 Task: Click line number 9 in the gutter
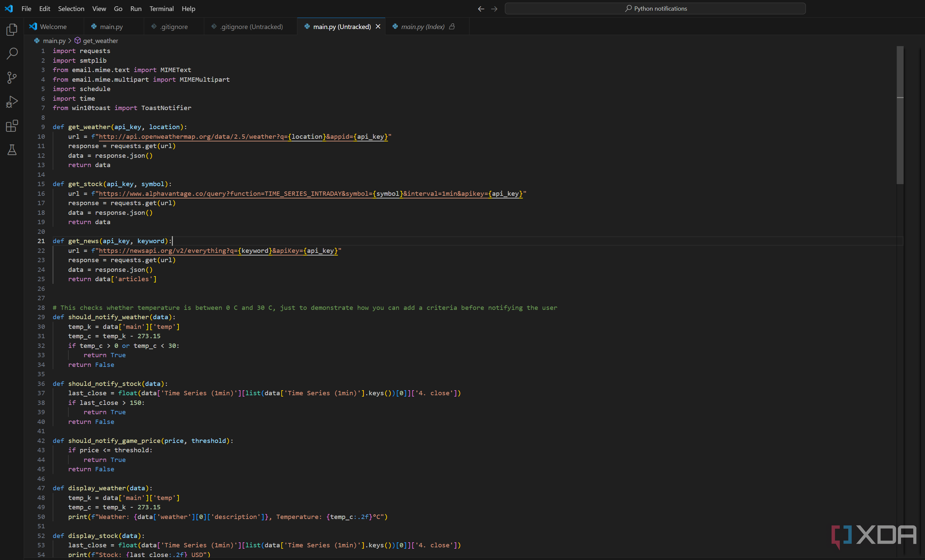point(43,127)
